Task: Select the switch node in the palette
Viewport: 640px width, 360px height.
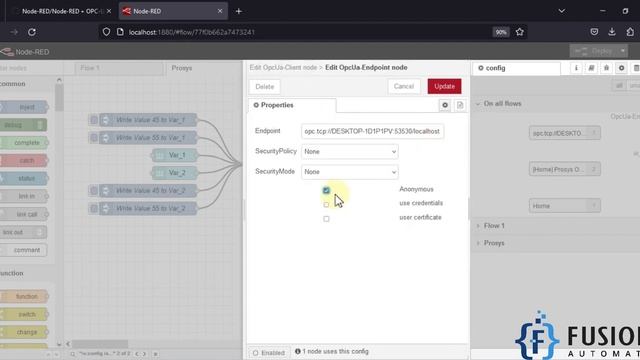Action: 24,314
